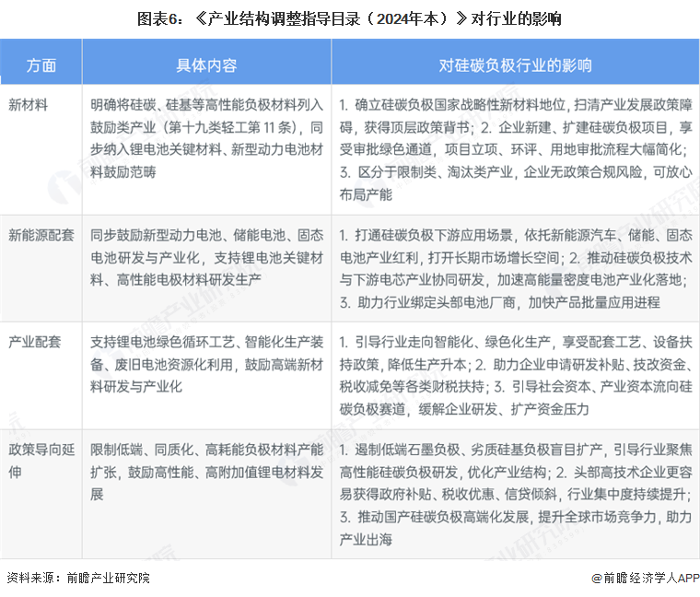Image resolution: width=700 pixels, height=597 pixels.
Task: Click the 新能源配套 row label
Action: click(41, 235)
